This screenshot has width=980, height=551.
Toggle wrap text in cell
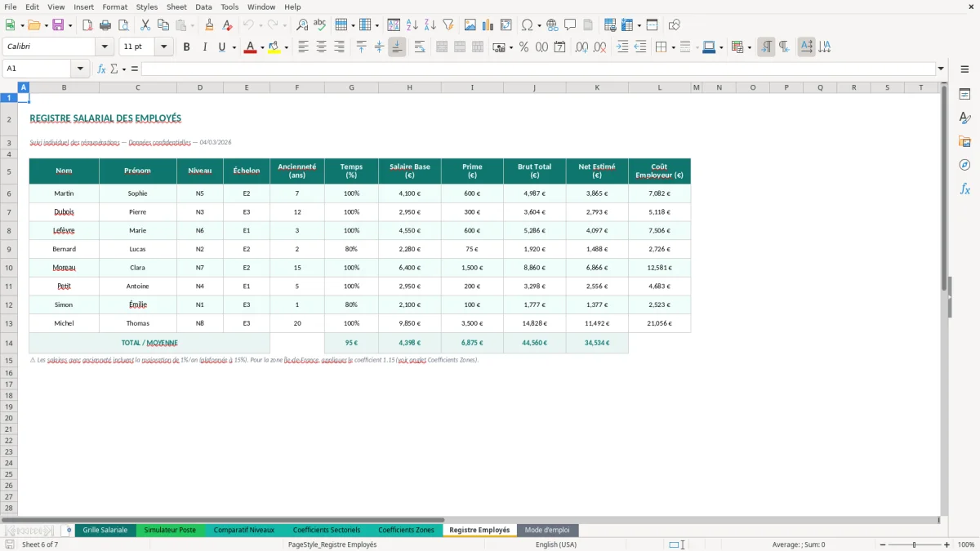420,47
